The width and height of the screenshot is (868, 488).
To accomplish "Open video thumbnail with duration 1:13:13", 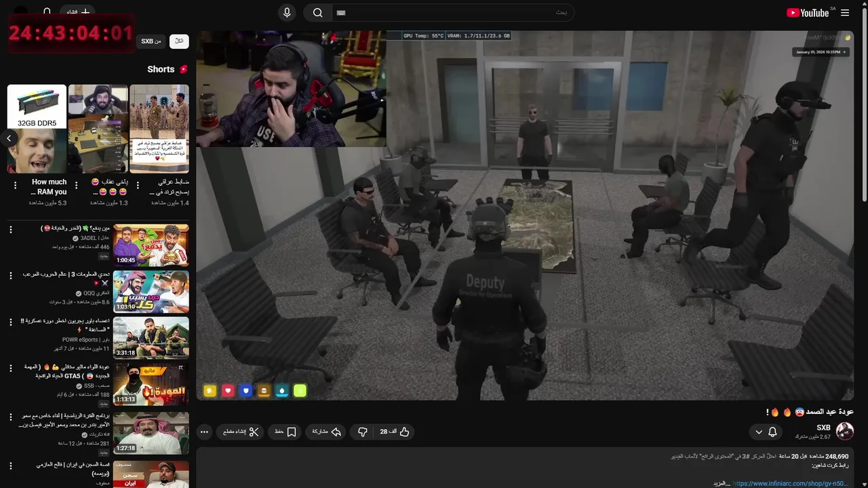I will point(151,384).
